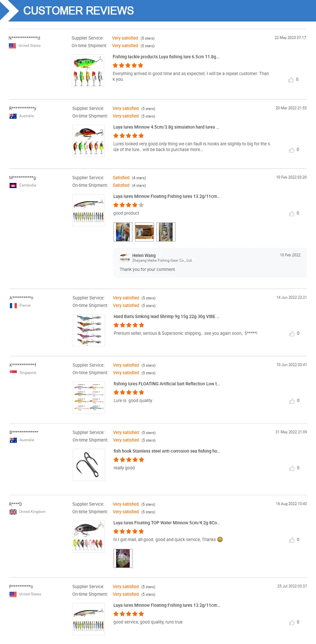Thumbs-up the 'really good' fish hook review
Viewport: 316px width, 644px height.
point(292,468)
